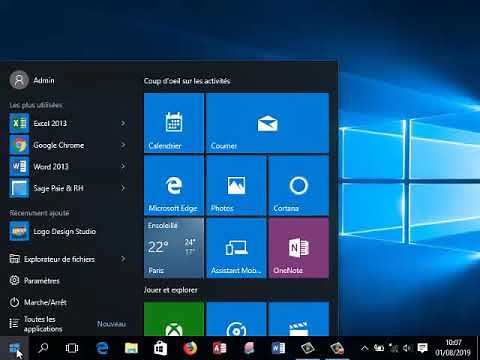Open Explorateur de fichiers

[68, 259]
